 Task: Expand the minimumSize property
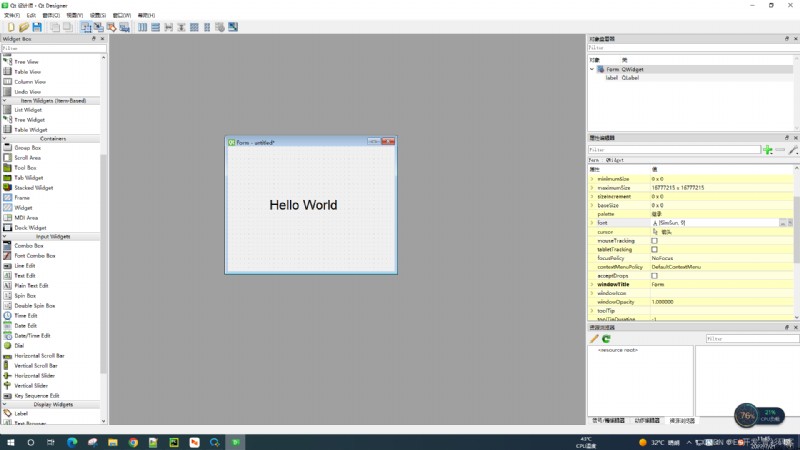(592, 179)
